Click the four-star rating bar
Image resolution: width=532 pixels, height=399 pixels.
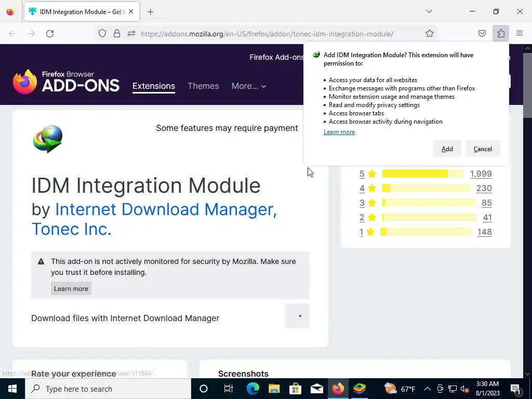(426, 188)
